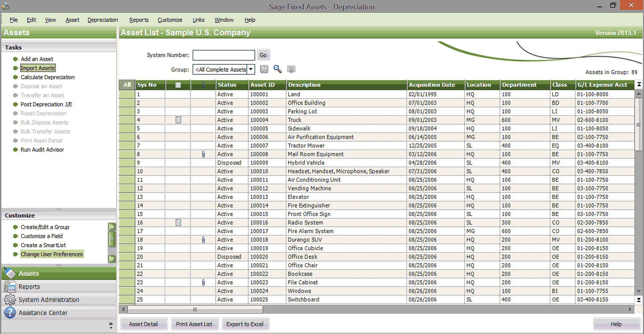Viewport: 644px width, 334px height.
Task: Click the save group floppy disk icon
Action: (x=264, y=69)
